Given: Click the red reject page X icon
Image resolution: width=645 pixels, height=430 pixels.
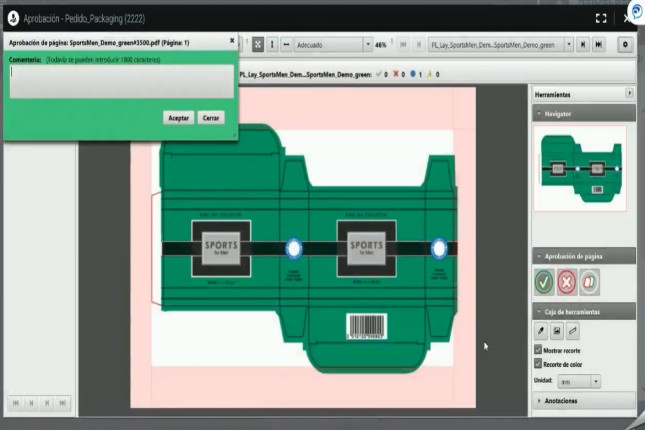Looking at the screenshot, I should point(567,282).
